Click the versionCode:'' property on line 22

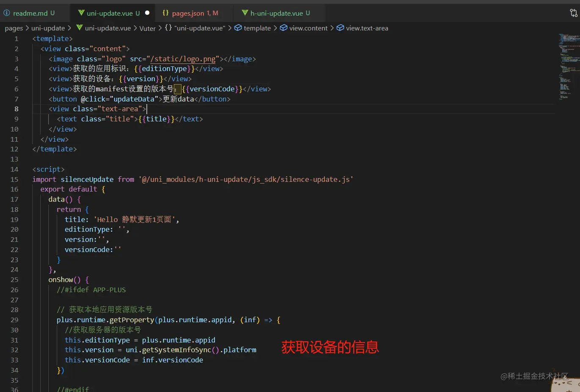coord(93,249)
